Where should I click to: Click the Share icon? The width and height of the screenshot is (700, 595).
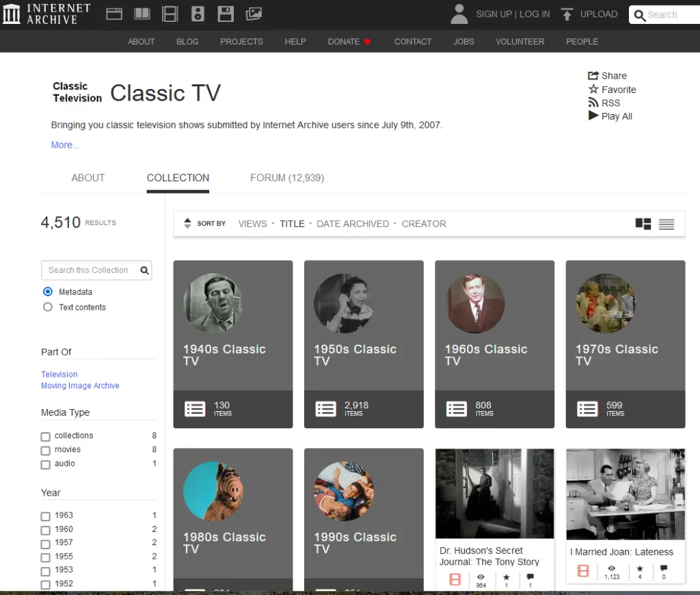pyautogui.click(x=593, y=75)
